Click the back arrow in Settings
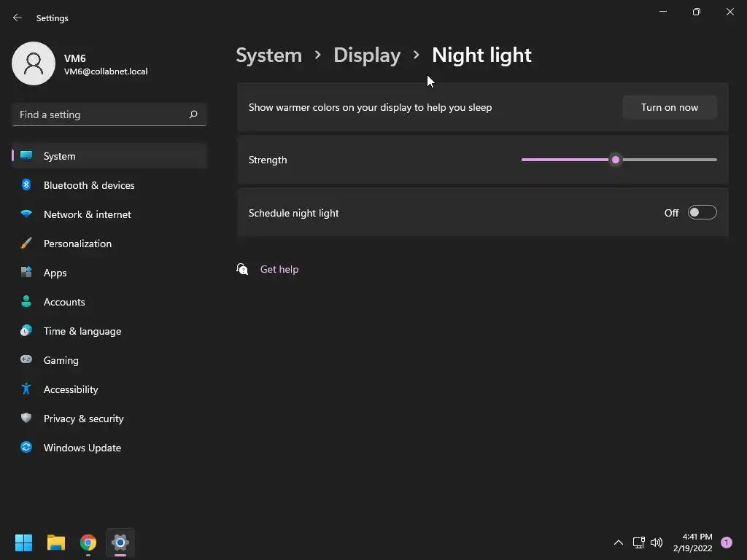This screenshot has width=747, height=560. click(18, 17)
